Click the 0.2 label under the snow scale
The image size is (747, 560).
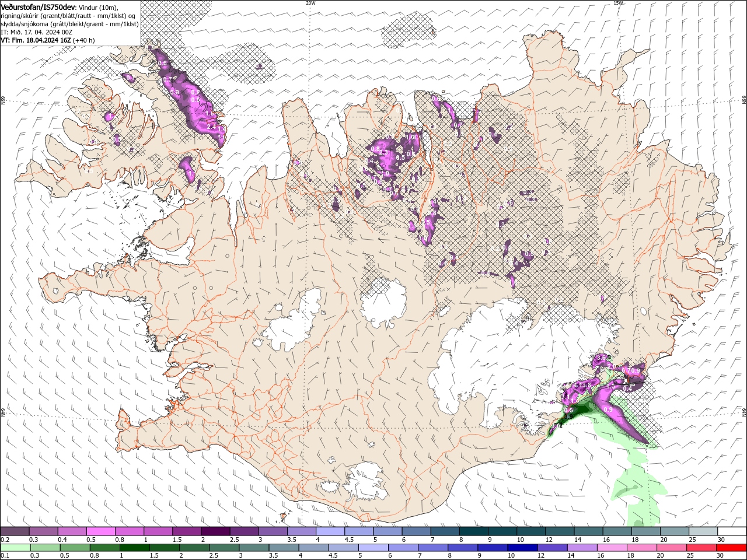click(x=5, y=540)
